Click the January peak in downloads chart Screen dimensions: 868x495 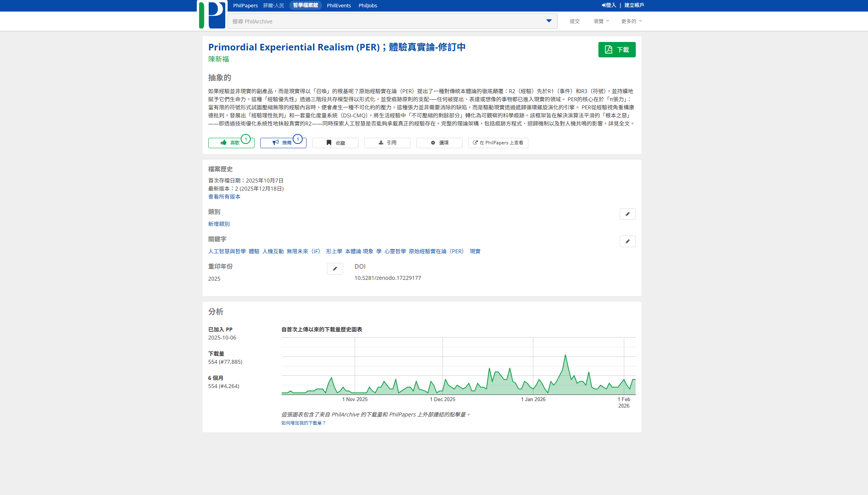click(x=565, y=356)
